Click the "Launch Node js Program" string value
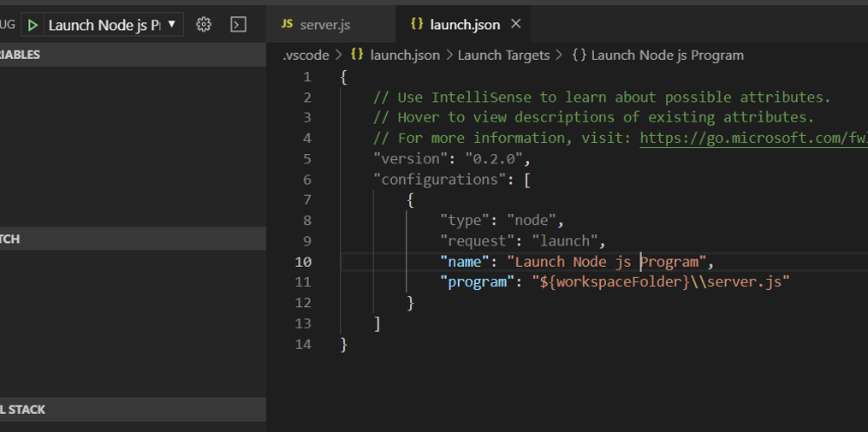Screen dimensions: 868x432 pos(607,262)
